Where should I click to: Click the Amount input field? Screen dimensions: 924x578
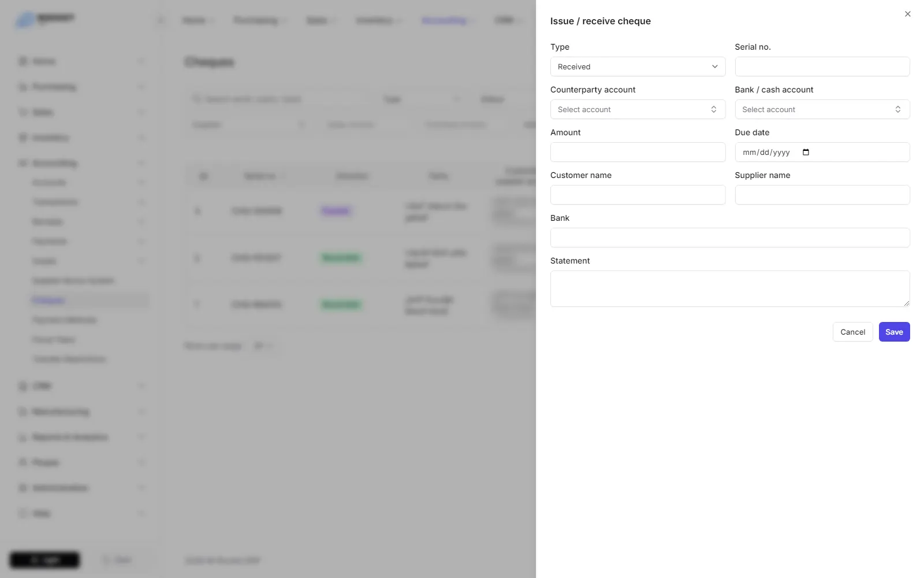pos(638,152)
